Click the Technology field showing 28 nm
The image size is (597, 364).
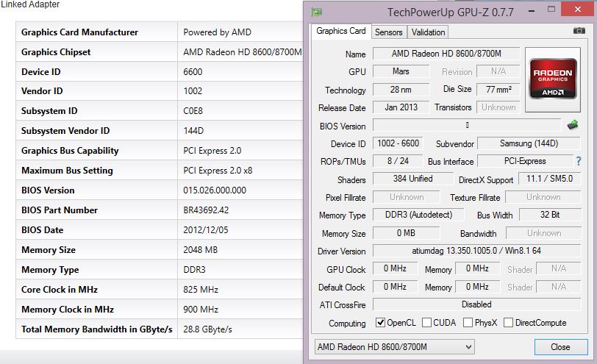click(x=401, y=90)
